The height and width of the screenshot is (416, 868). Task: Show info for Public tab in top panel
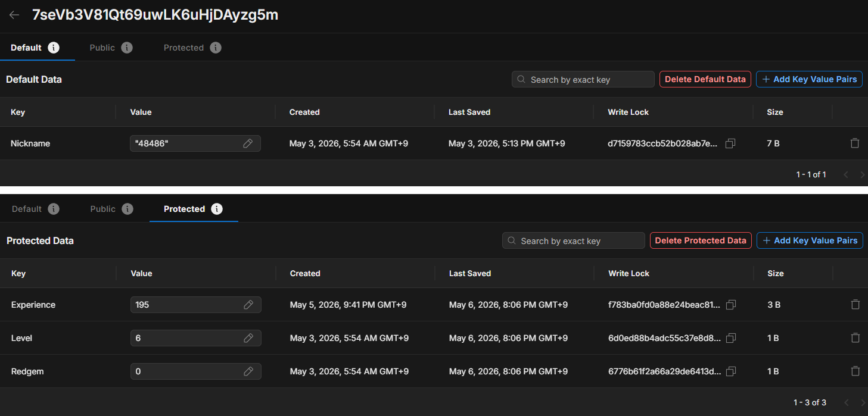[127, 48]
